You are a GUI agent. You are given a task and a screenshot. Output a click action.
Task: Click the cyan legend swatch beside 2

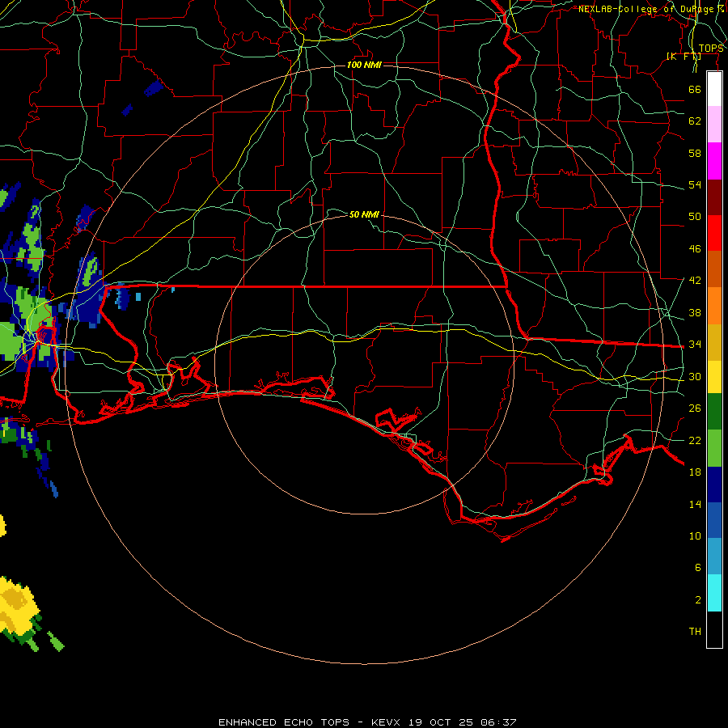pyautogui.click(x=714, y=593)
